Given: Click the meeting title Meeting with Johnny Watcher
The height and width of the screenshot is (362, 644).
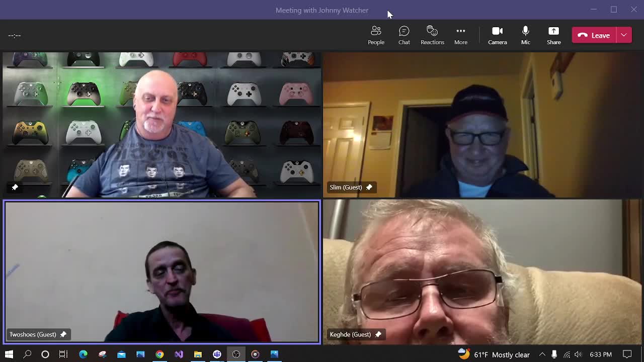Looking at the screenshot, I should point(322,10).
